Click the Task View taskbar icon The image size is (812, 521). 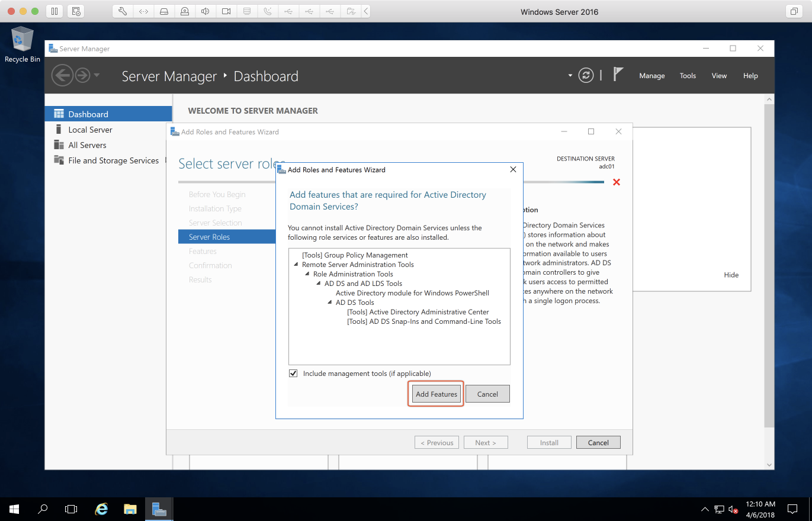(71, 509)
